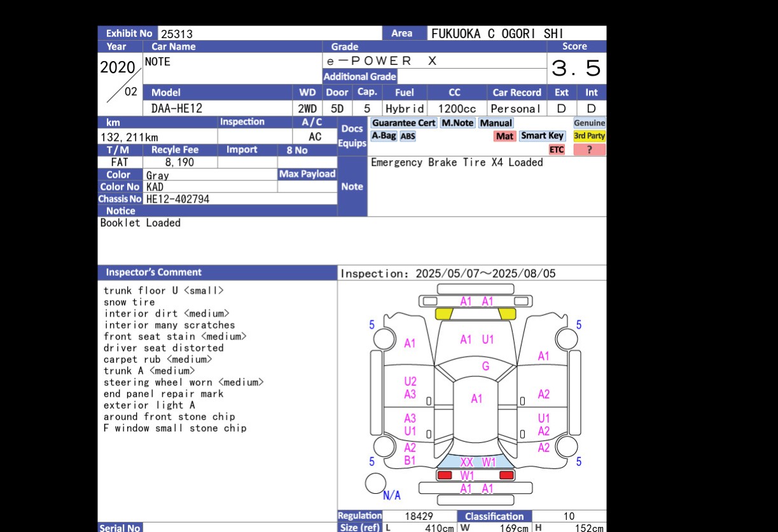
Task: Click comment 'front seat stain <medium>'
Action: (x=175, y=336)
